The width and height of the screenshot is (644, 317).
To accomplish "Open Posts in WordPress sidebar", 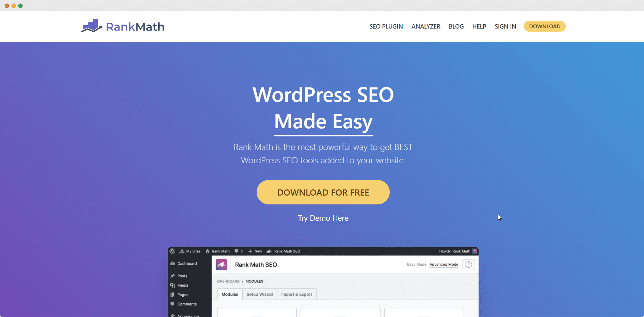I will pyautogui.click(x=179, y=276).
